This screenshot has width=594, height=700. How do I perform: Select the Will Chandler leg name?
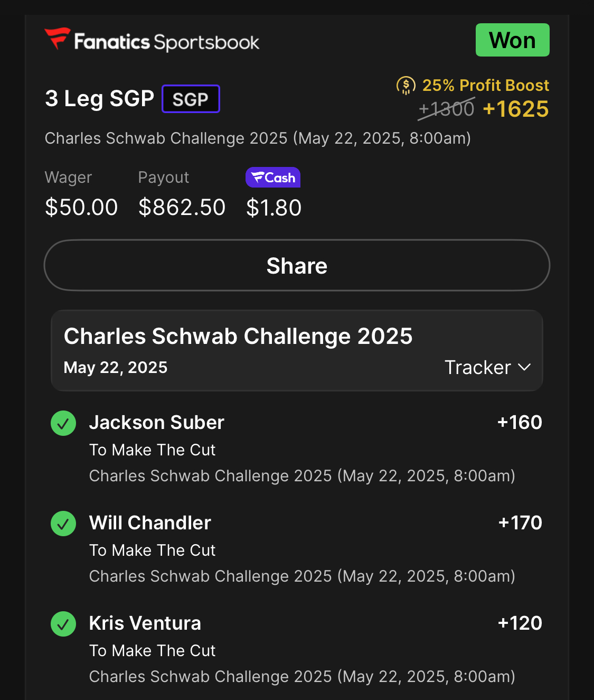click(x=150, y=523)
